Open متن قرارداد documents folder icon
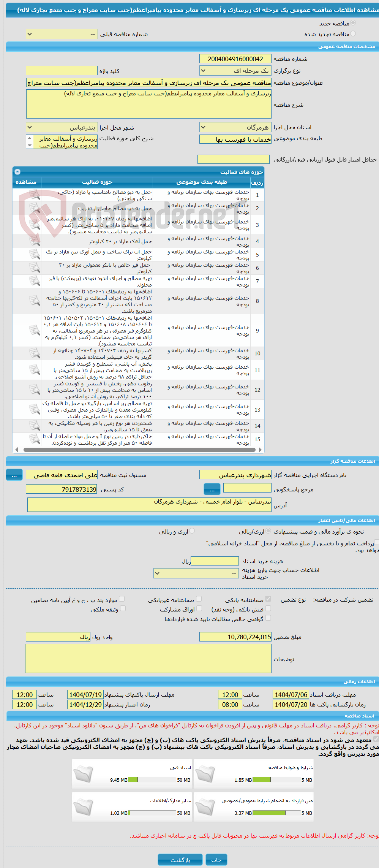379x868 pixels. [205, 807]
